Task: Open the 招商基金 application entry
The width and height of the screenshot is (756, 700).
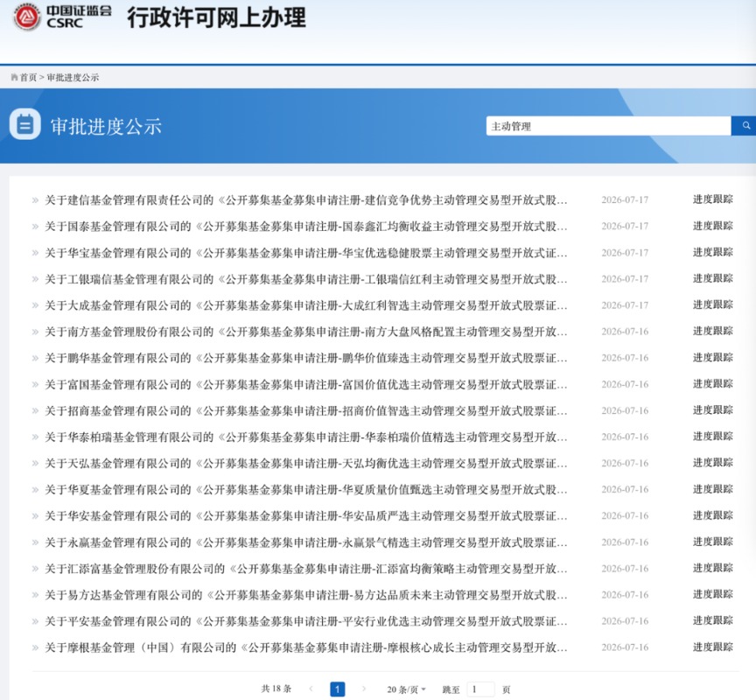Action: pos(306,410)
